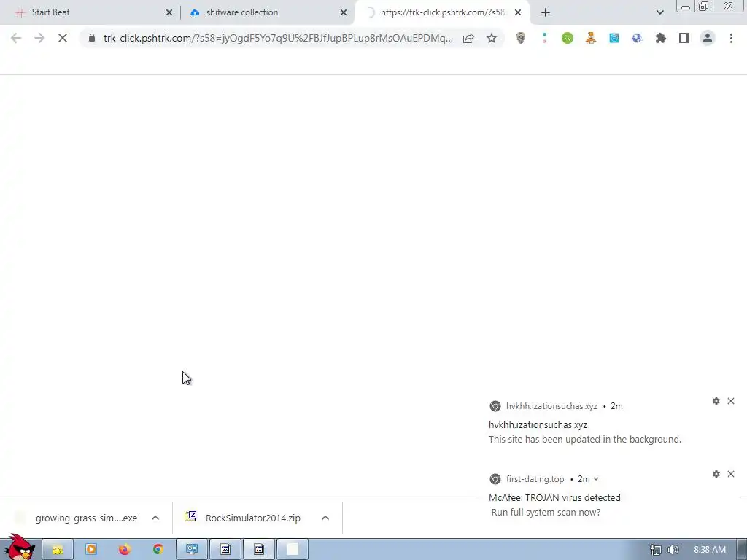Open a new browser tab

click(x=546, y=12)
